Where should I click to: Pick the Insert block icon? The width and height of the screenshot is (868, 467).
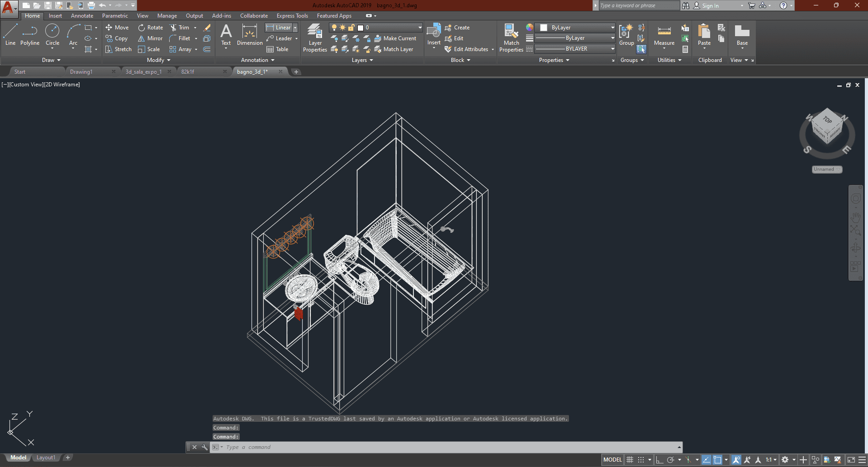click(x=434, y=34)
